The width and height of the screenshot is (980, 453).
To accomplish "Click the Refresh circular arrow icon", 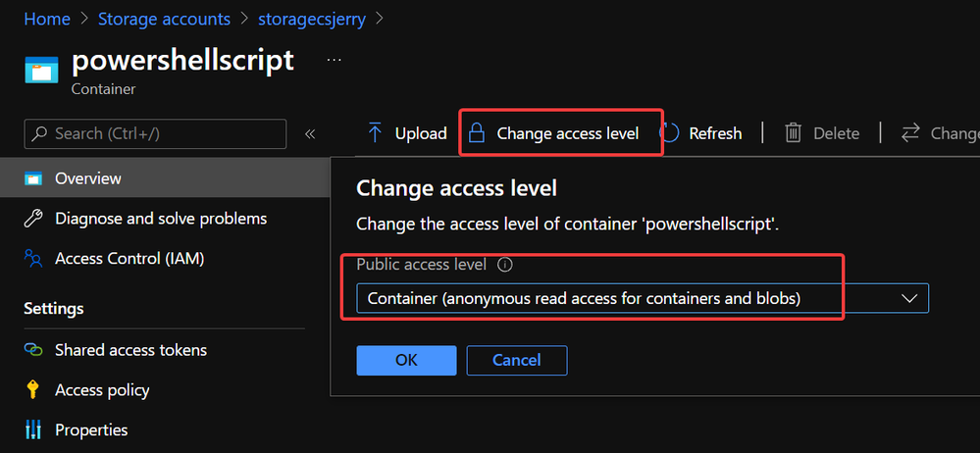I will [x=669, y=133].
